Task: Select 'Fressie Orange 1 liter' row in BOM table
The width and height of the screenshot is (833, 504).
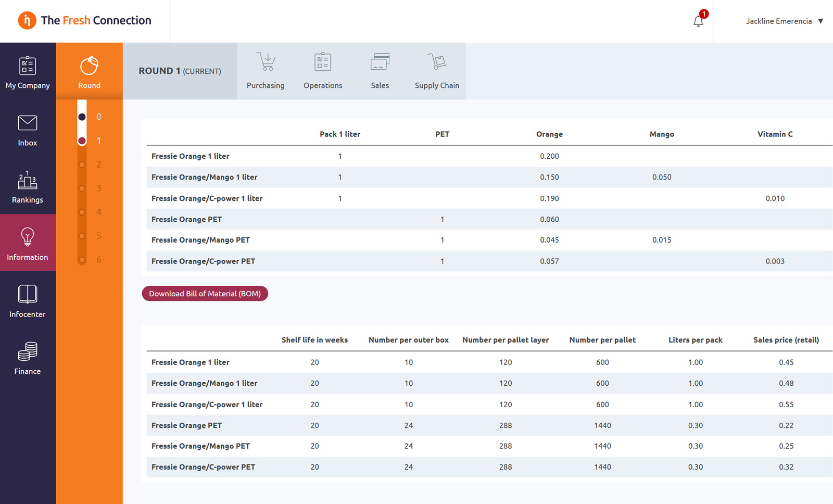Action: pos(489,156)
